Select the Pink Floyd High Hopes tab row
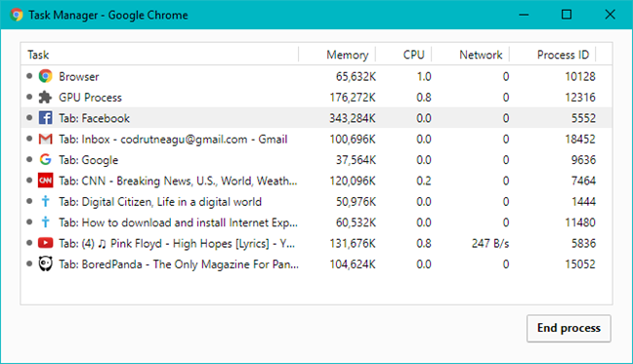 (x=316, y=243)
